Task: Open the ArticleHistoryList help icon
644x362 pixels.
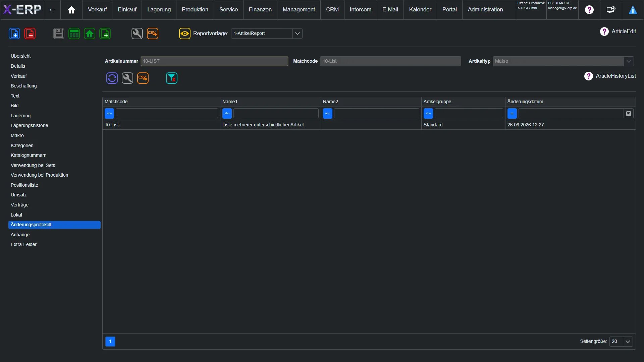Action: coord(589,76)
